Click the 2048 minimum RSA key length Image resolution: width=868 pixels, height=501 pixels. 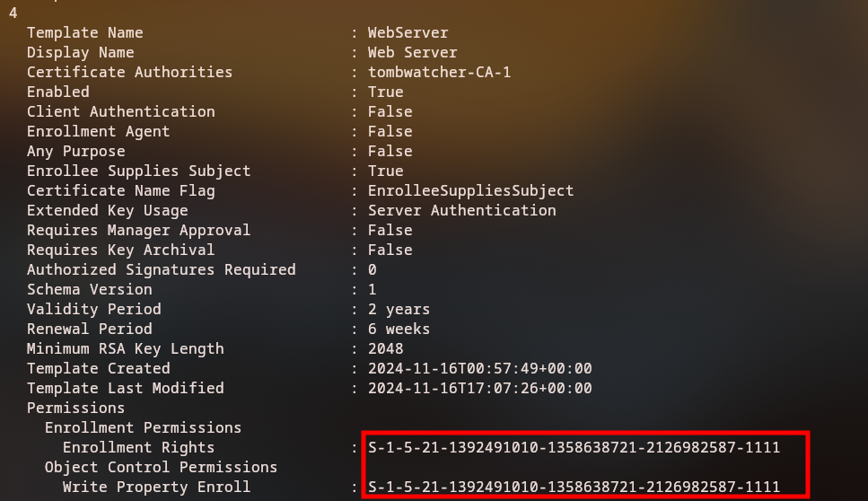pyautogui.click(x=385, y=348)
